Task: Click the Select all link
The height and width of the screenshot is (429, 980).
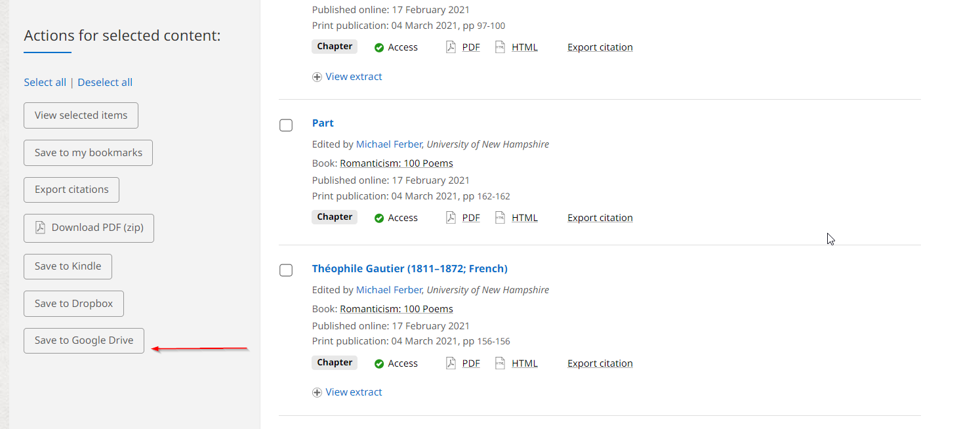Action: pyautogui.click(x=45, y=83)
